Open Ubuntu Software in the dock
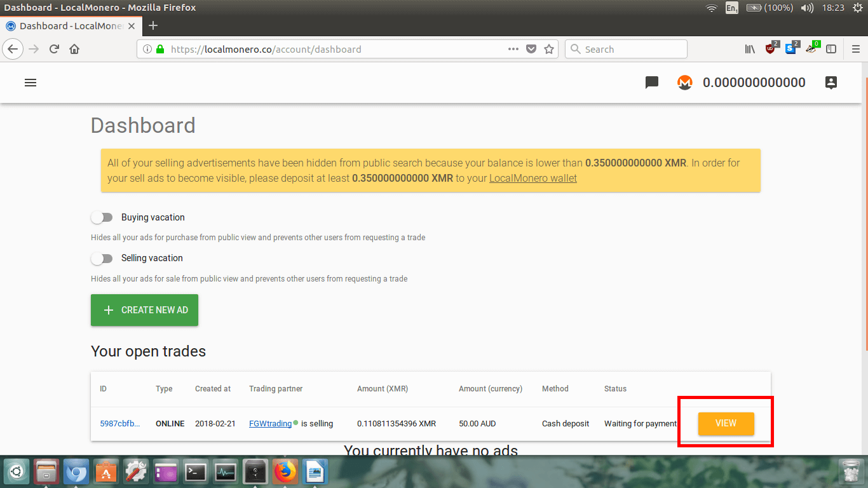 coord(106,472)
